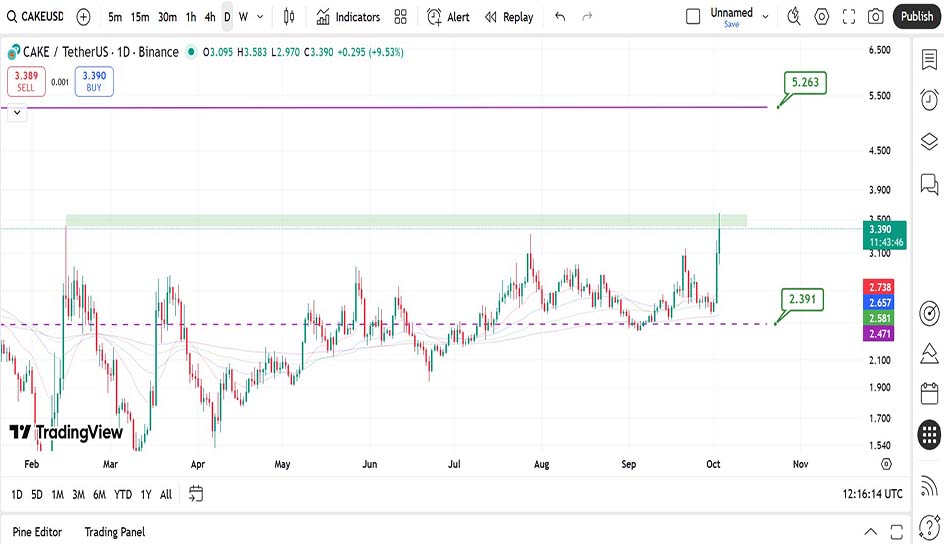944x544 pixels.
Task: Toggle the Unnamed layout checkbox
Action: [694, 17]
